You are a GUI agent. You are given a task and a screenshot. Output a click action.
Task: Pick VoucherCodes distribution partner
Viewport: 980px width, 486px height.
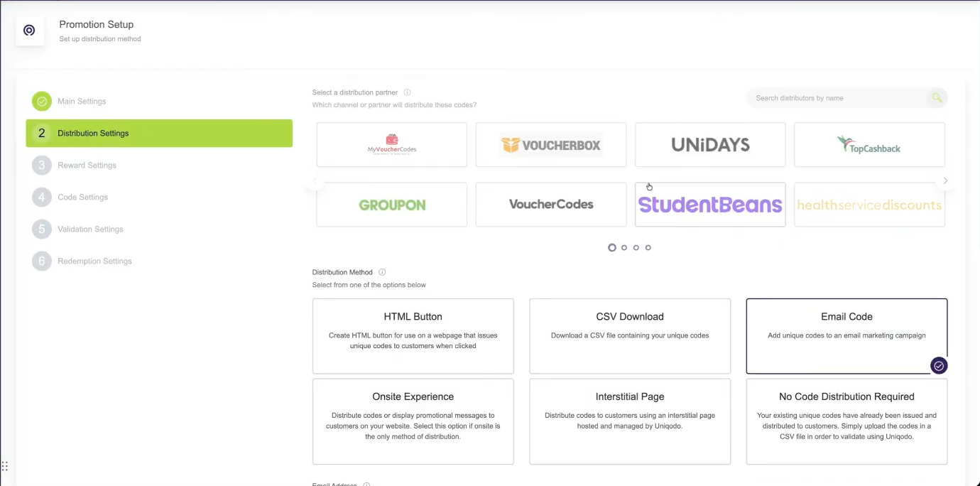click(551, 205)
